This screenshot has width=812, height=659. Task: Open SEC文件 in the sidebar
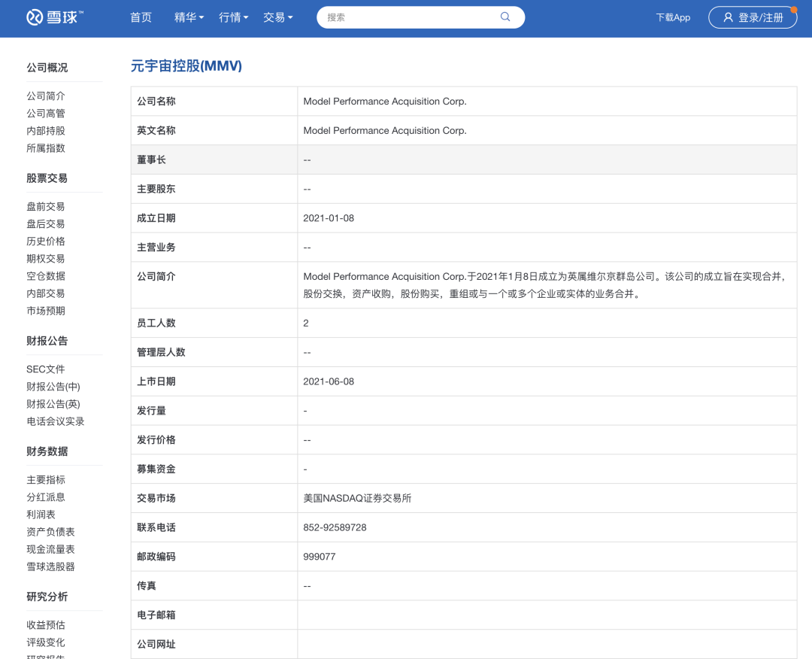pyautogui.click(x=46, y=369)
